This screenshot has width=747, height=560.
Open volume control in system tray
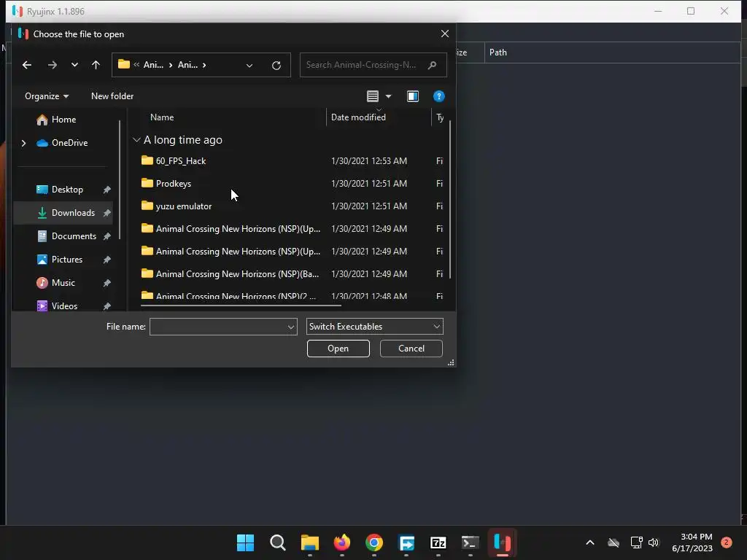click(654, 542)
